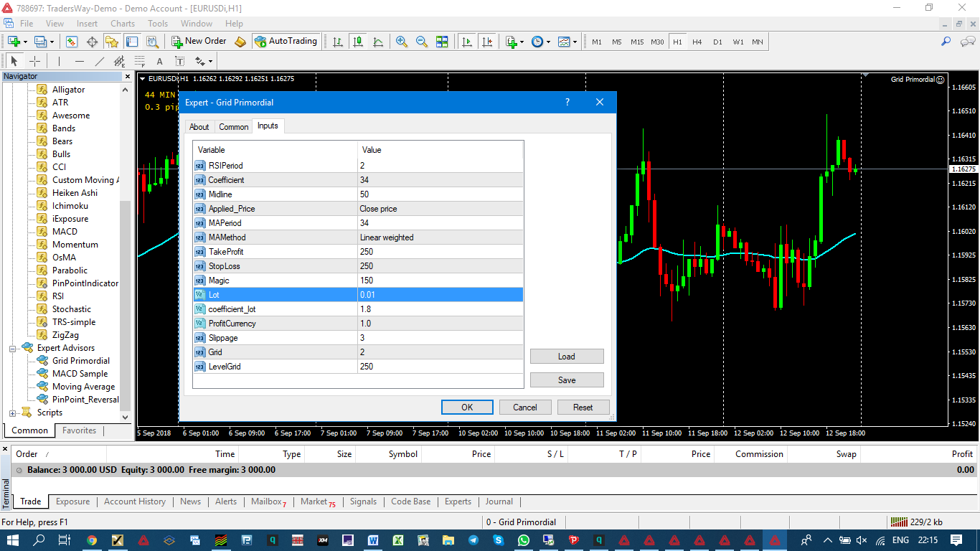Open the profiles dropdown in toolbar

[44, 42]
